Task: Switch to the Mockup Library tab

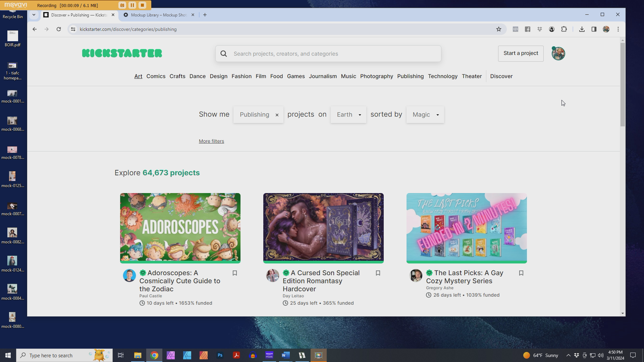Action: click(x=158, y=15)
